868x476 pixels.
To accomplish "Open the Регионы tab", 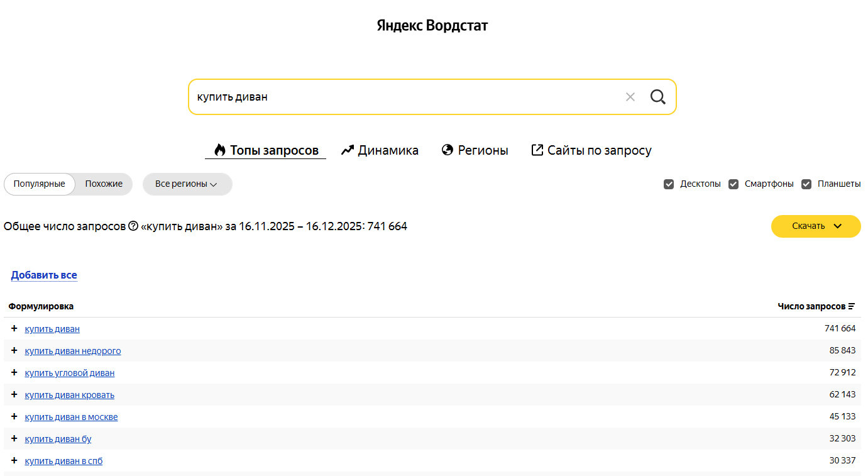I will point(475,150).
